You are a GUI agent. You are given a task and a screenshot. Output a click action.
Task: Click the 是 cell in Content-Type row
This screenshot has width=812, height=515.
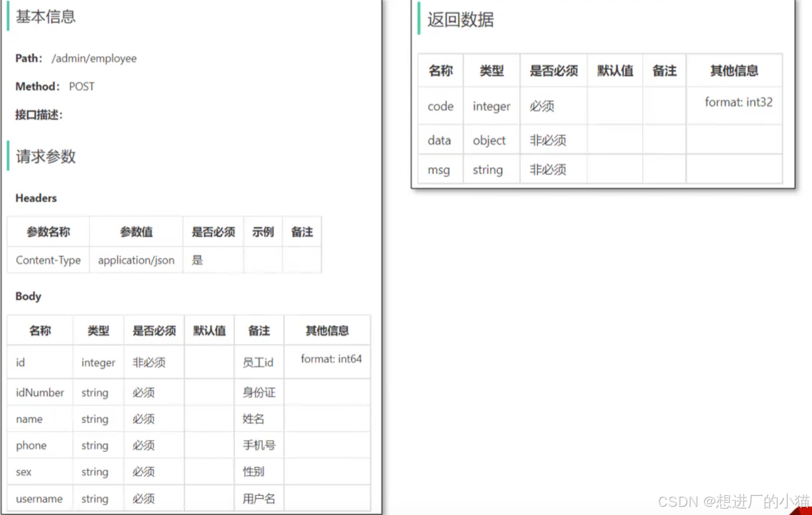tap(213, 260)
